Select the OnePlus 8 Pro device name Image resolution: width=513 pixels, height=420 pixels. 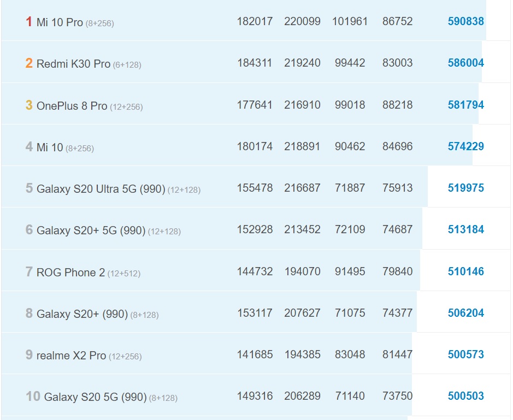pyautogui.click(x=72, y=106)
